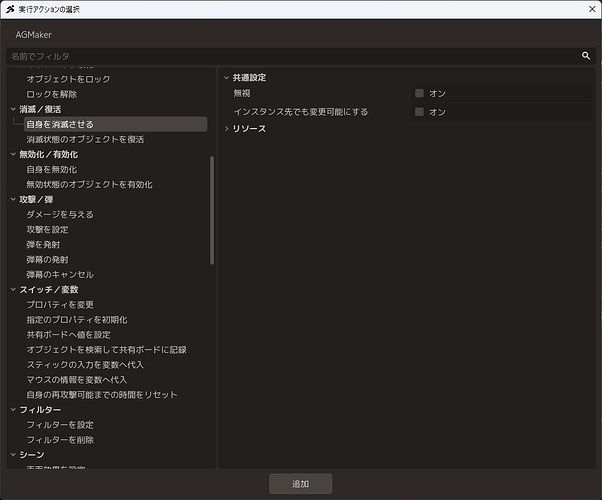This screenshot has height=500, width=602.
Task: Select 自身を消滅させる action
Action: click(116, 124)
